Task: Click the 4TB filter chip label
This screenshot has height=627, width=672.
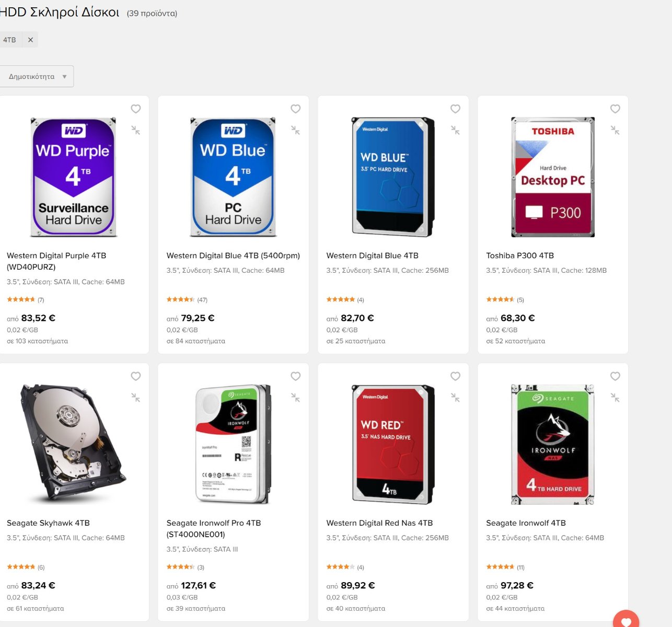Action: point(9,40)
